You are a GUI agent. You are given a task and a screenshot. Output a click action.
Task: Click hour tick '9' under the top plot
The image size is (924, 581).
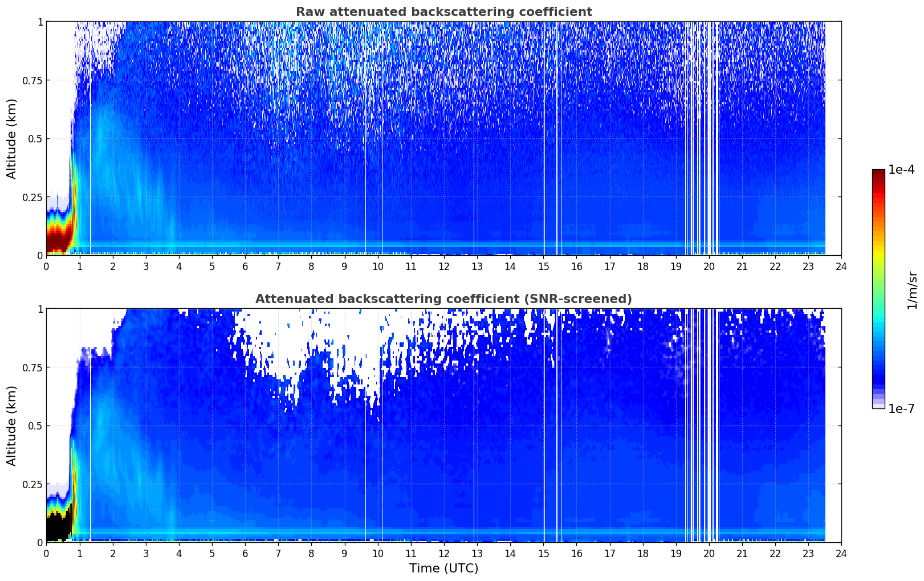(x=344, y=266)
